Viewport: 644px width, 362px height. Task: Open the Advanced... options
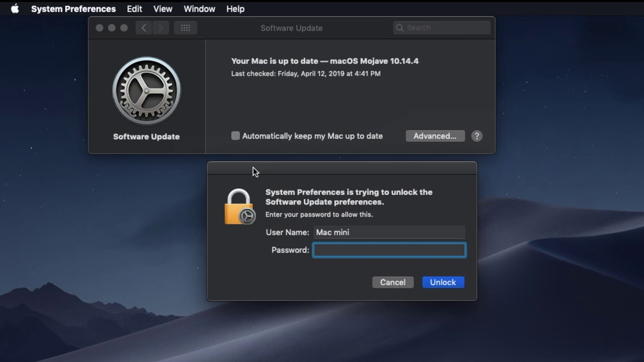click(x=435, y=136)
